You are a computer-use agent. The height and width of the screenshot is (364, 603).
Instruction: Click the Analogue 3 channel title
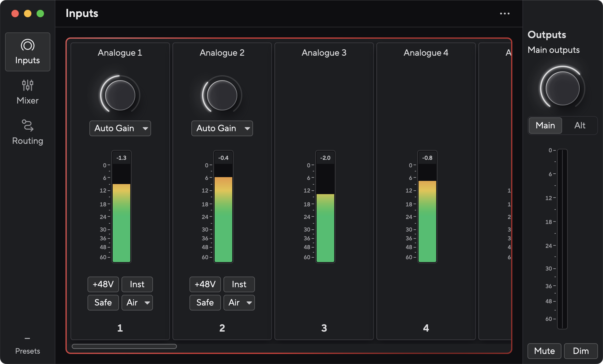click(x=324, y=53)
